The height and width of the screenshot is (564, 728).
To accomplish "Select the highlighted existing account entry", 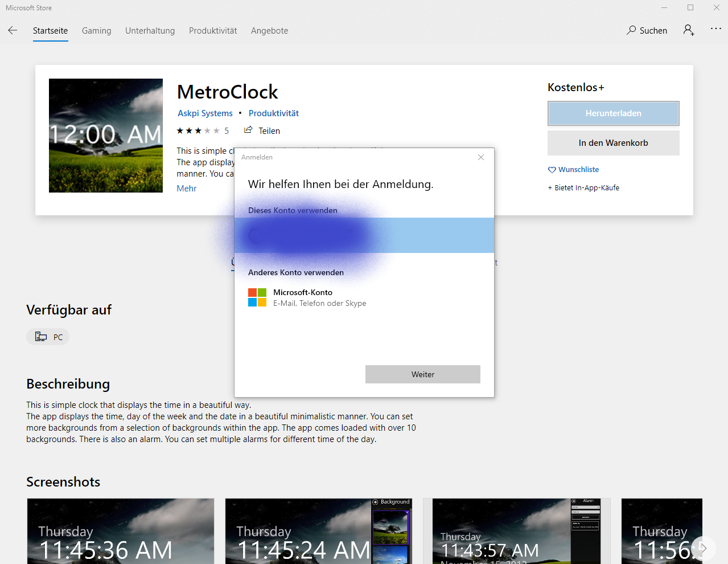I will pos(364,235).
